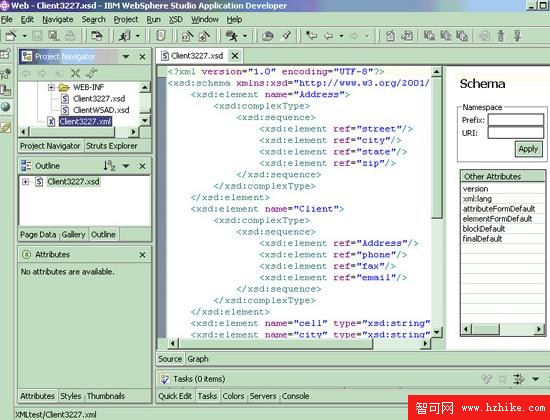Switch editor to Source tab
This screenshot has width=550, height=420.
pos(170,359)
